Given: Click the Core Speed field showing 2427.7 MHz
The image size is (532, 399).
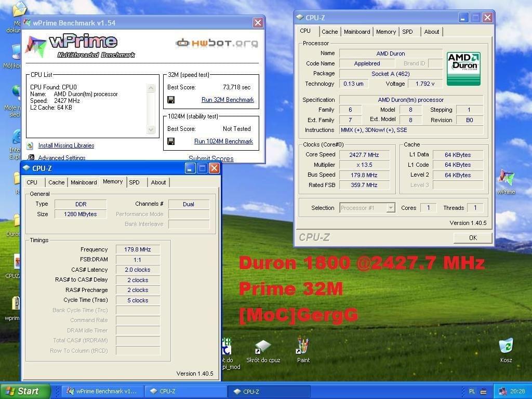Looking at the screenshot, I should pyautogui.click(x=364, y=155).
